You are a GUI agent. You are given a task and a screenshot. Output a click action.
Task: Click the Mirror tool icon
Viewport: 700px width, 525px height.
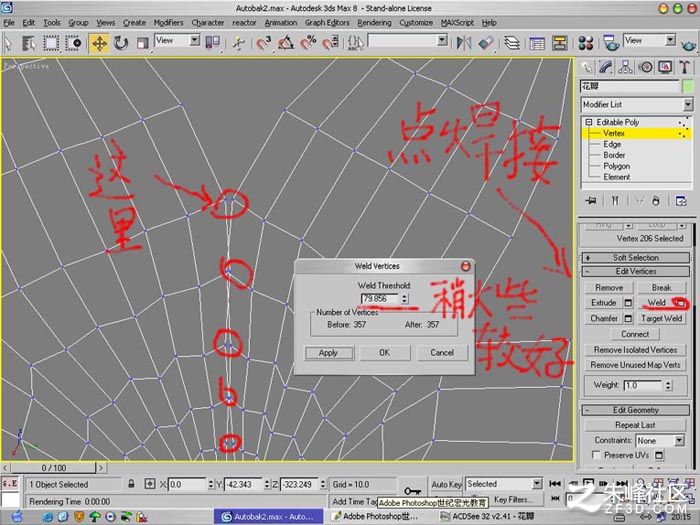[464, 43]
